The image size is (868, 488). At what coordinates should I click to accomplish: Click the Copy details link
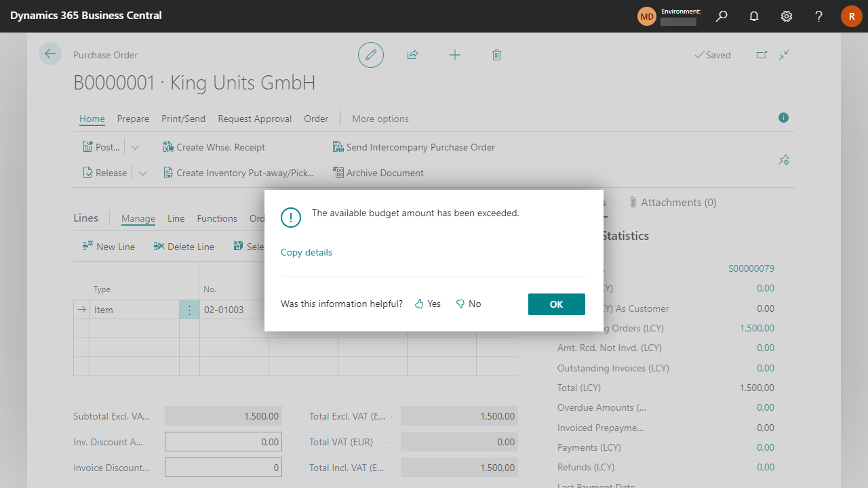tap(307, 252)
